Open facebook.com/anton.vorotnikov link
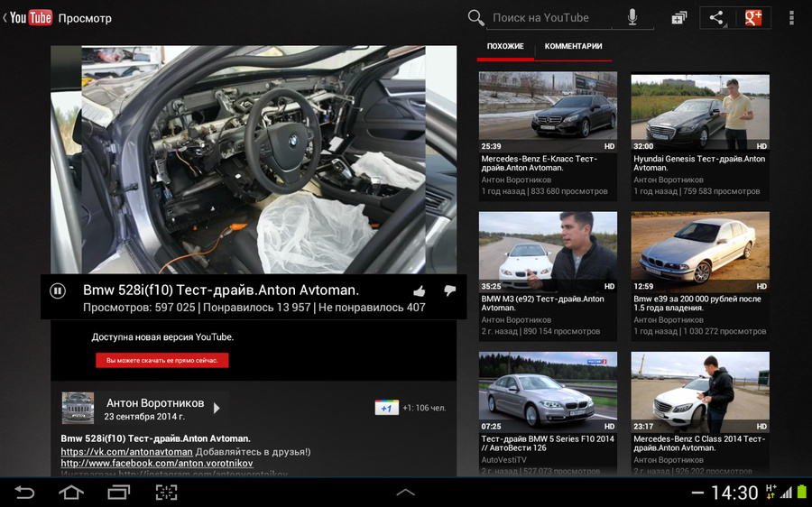The width and height of the screenshot is (812, 507). click(157, 463)
